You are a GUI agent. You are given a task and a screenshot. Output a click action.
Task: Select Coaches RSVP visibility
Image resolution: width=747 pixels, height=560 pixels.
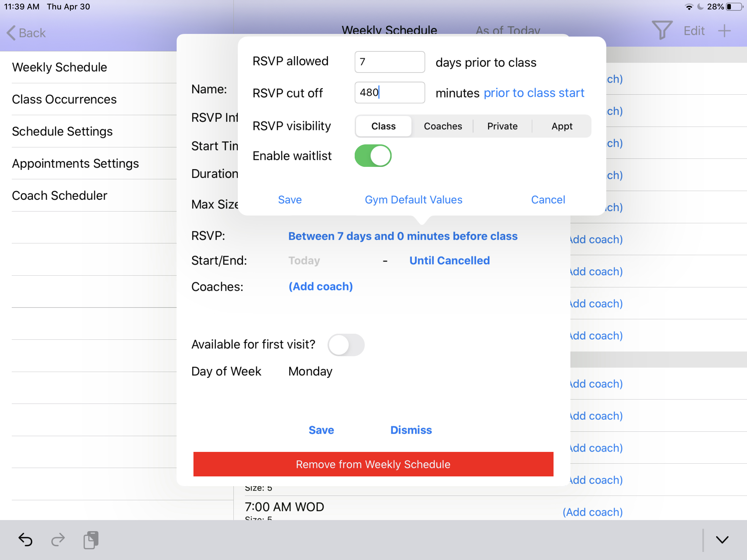pos(443,126)
